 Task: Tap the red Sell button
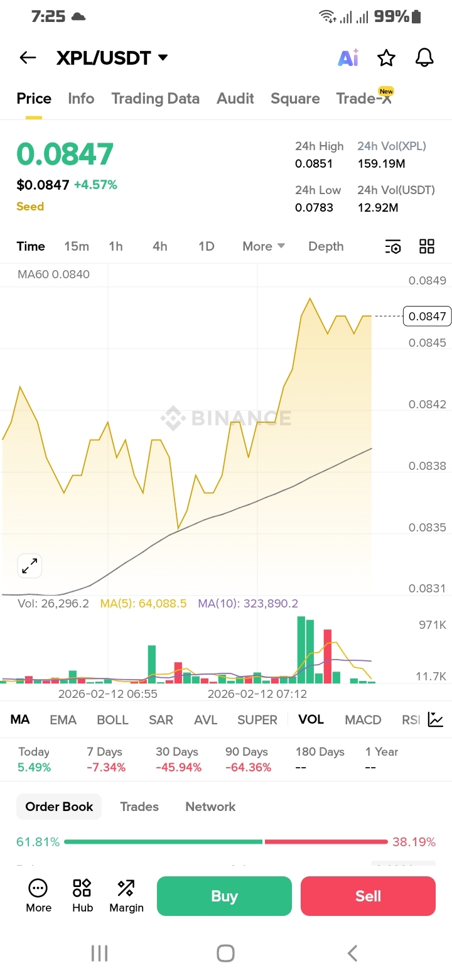(x=368, y=896)
